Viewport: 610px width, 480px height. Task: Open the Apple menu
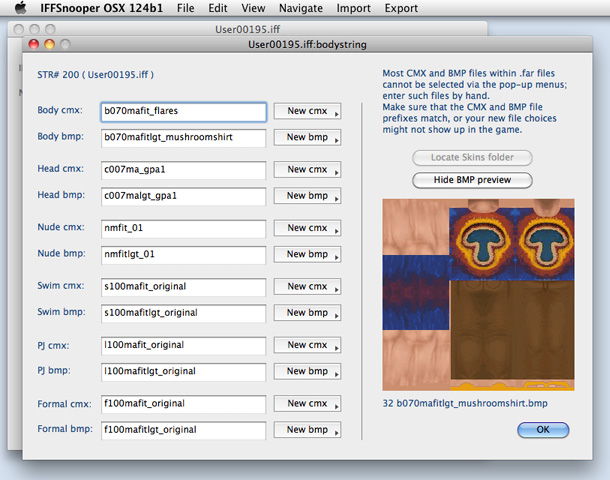coord(20,8)
